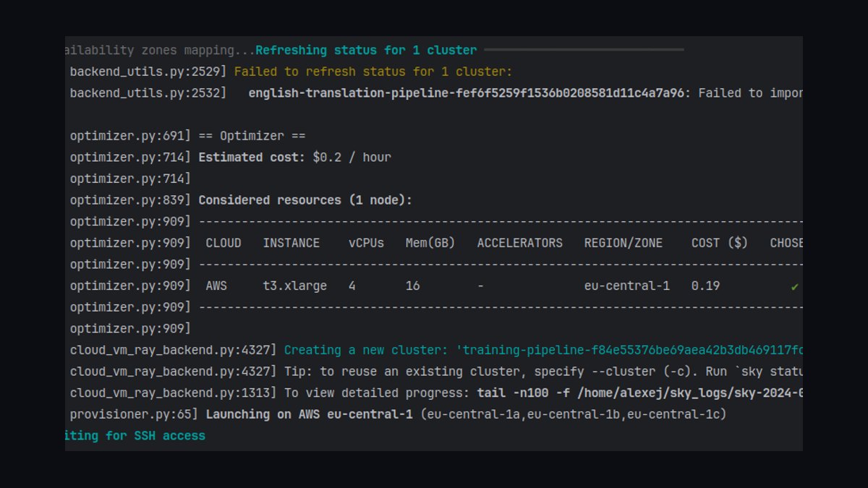Select "Considered resources (1 node):" text

pos(305,200)
